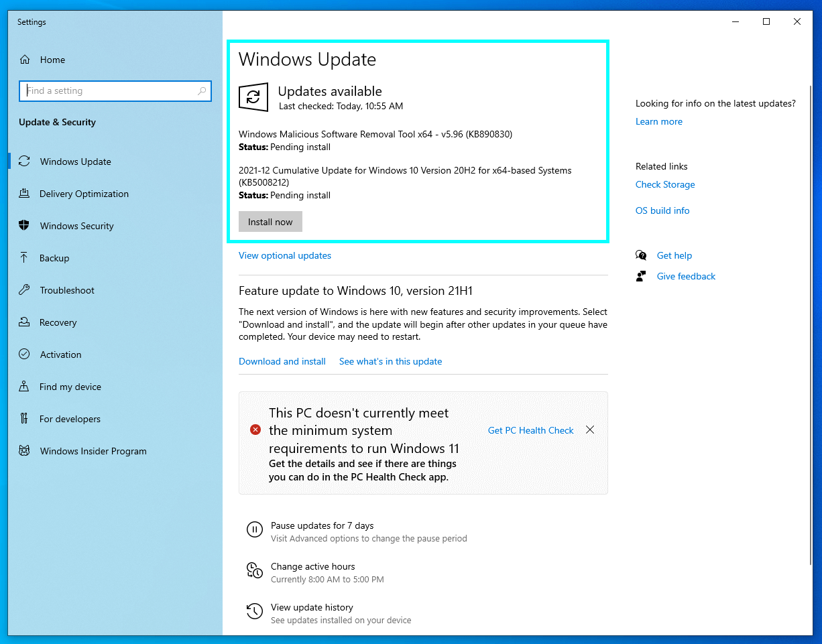Click the clock icon for Change active hours
The height and width of the screenshot is (644, 822).
(255, 570)
